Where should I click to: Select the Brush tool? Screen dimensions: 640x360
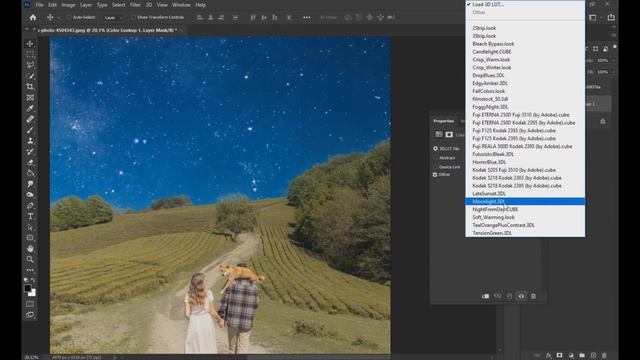tap(30, 130)
